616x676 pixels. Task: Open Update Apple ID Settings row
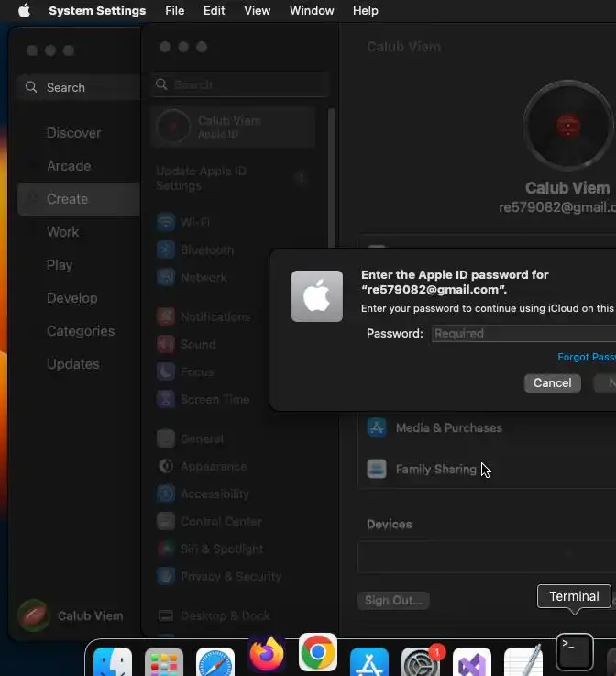[234, 178]
